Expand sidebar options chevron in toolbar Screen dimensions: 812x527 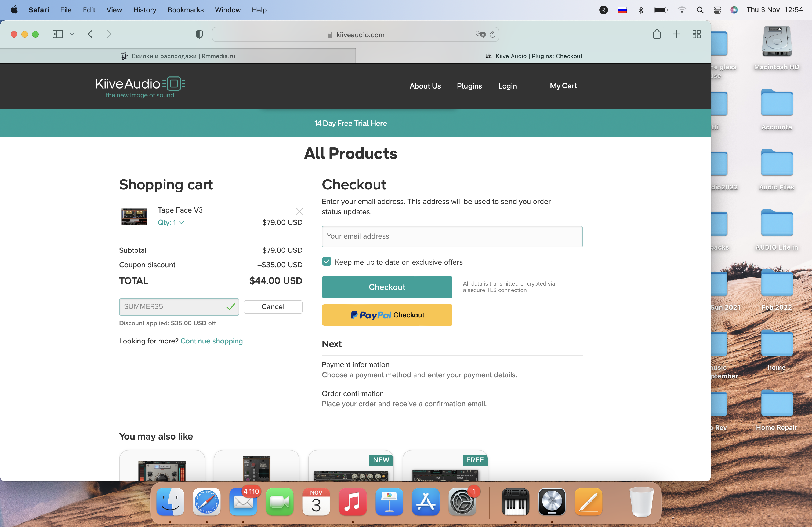(x=72, y=34)
